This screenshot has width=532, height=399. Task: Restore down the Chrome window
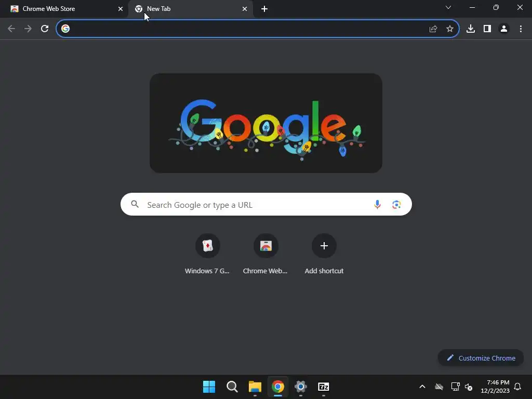click(496, 7)
